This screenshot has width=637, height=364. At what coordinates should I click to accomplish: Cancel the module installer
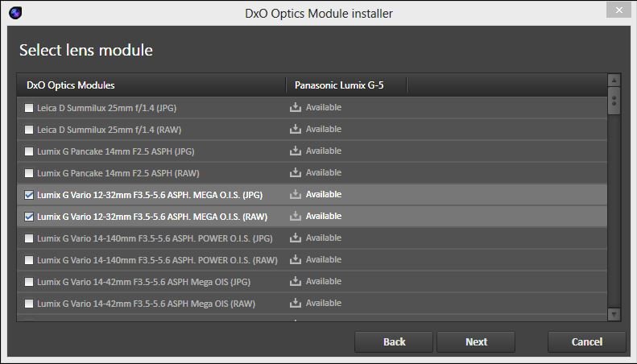tap(586, 341)
